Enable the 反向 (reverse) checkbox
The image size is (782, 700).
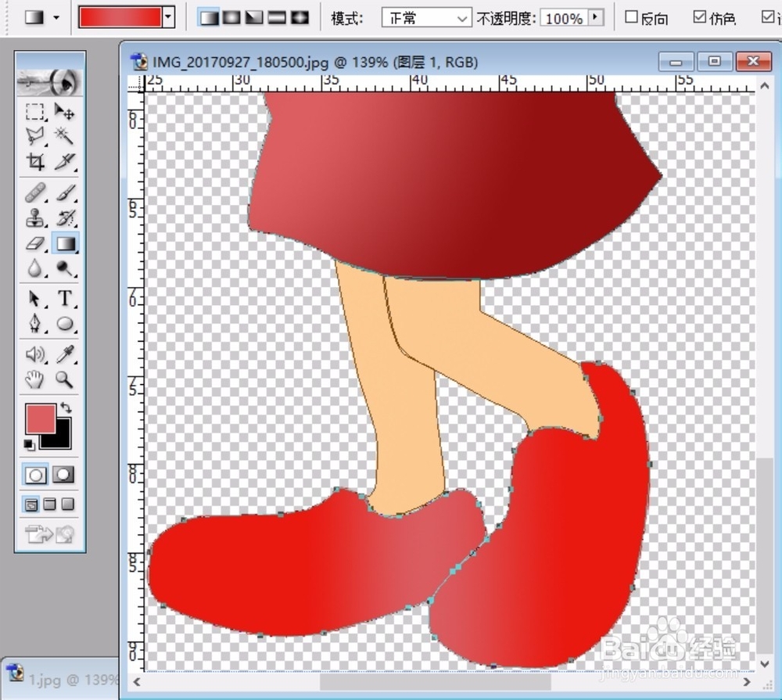point(631,17)
